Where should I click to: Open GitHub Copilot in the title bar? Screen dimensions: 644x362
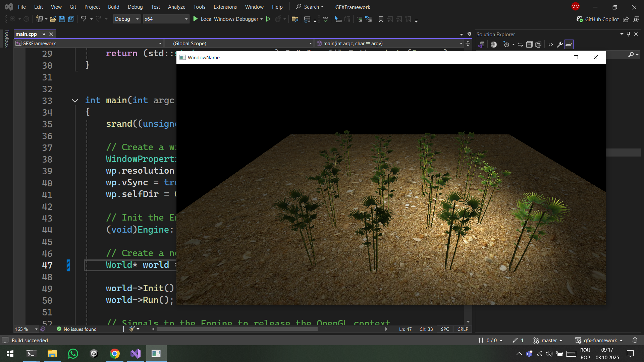coord(598,19)
